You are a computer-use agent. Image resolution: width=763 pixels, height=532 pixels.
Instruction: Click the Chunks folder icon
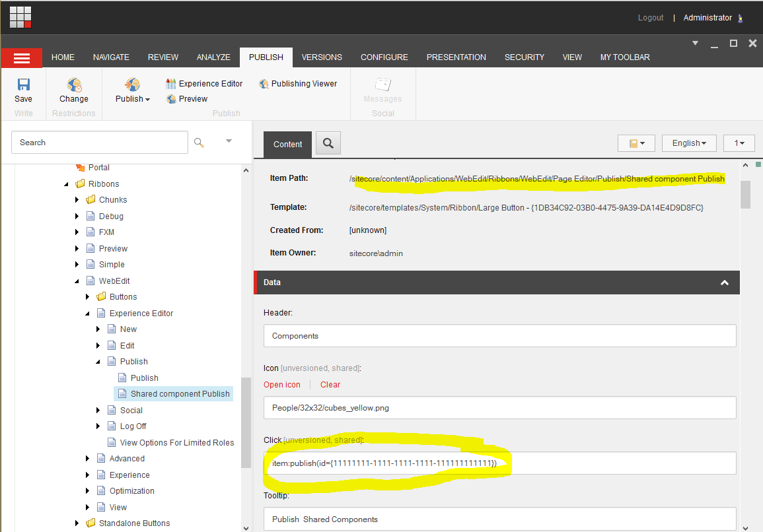(x=91, y=200)
